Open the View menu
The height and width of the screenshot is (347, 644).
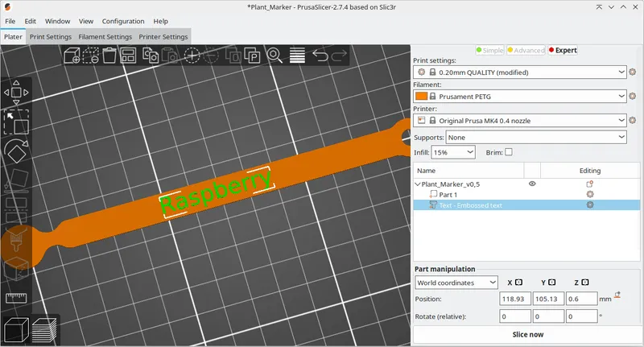pos(86,21)
